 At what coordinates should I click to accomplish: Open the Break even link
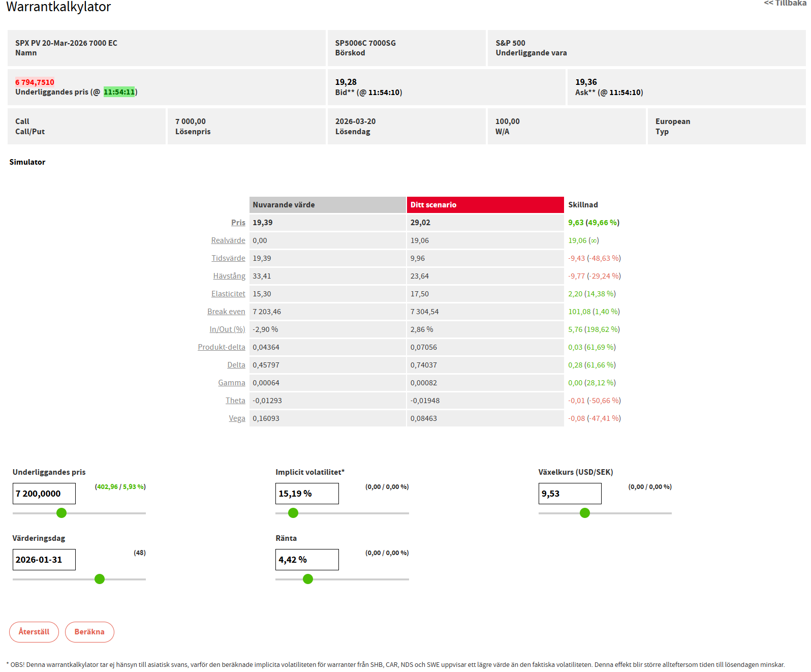pos(226,312)
